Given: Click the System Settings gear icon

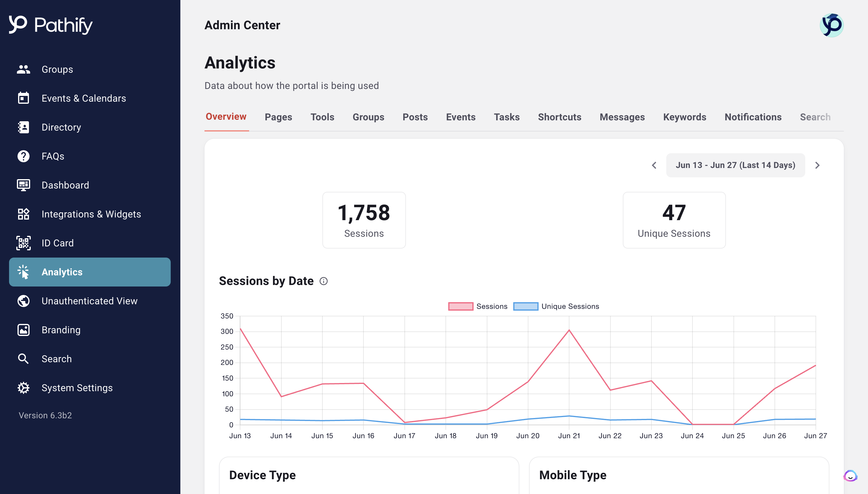Looking at the screenshot, I should click(x=23, y=388).
